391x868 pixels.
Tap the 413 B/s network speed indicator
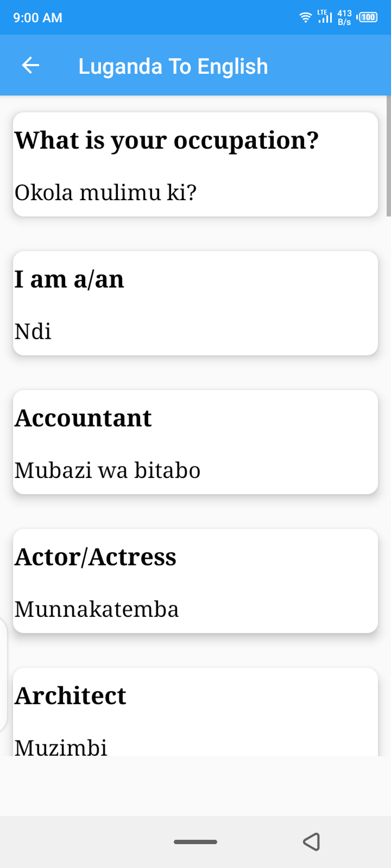click(344, 18)
